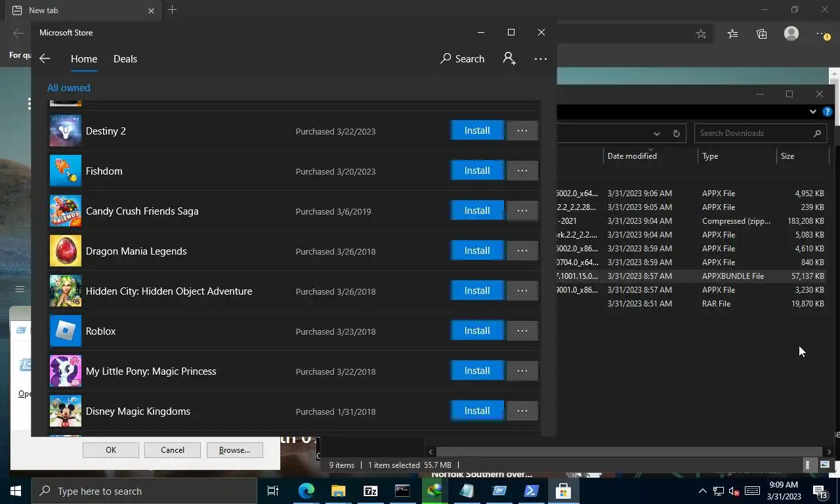Select the RAR File row
Viewport: 840px width, 504px height.
(x=692, y=304)
